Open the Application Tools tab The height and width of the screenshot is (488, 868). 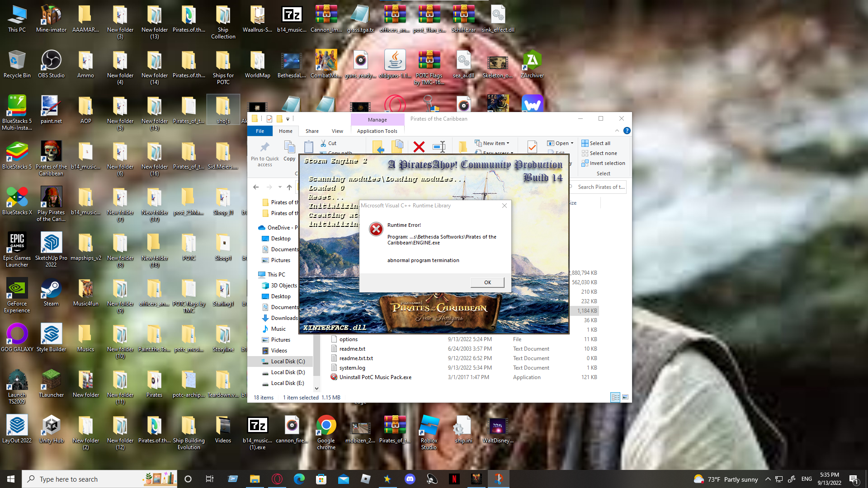377,131
